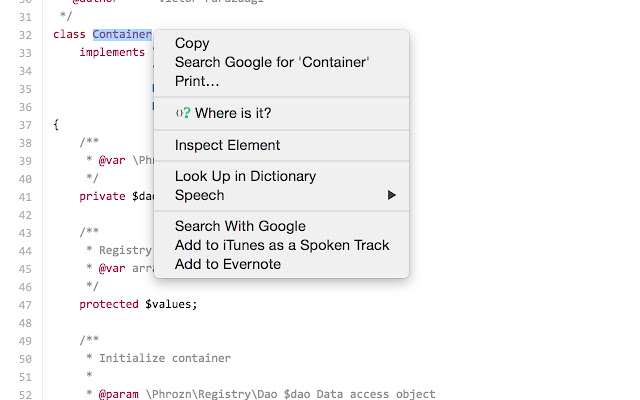The height and width of the screenshot is (400, 640).
Task: Click the protected keyword on line 47
Action: point(109,304)
